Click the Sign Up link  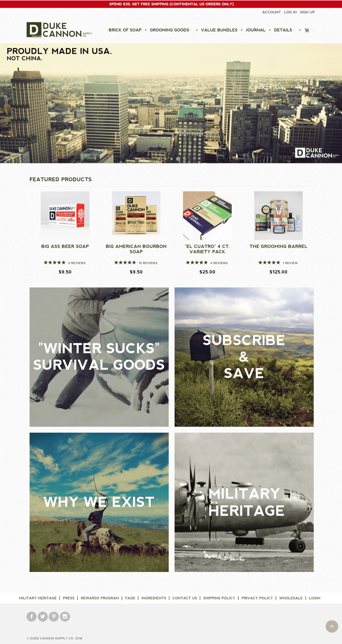[x=307, y=12]
